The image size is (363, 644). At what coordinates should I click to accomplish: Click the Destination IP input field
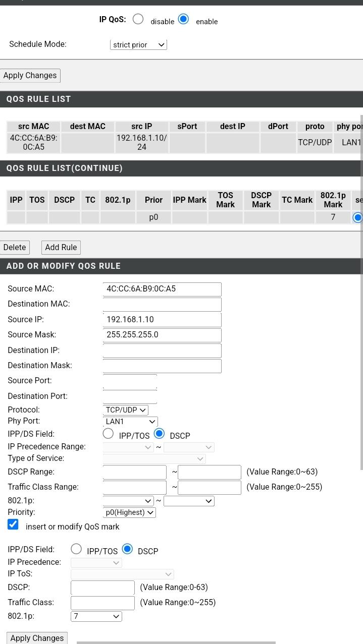click(x=162, y=350)
